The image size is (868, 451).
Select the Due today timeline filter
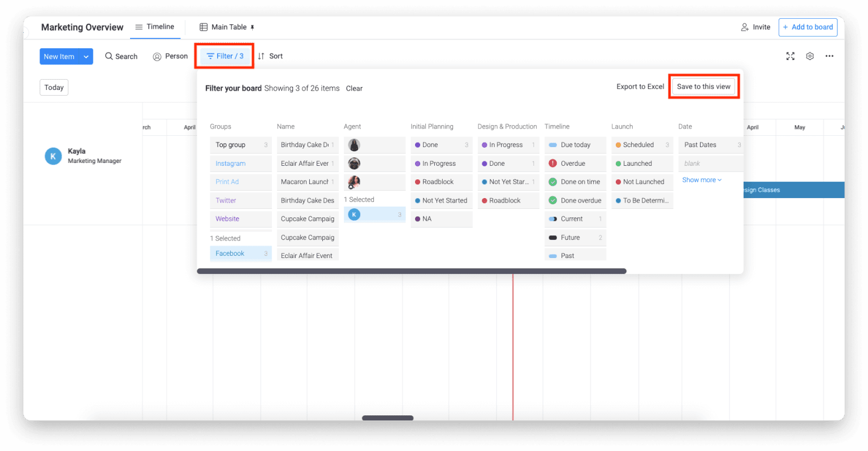tap(575, 145)
